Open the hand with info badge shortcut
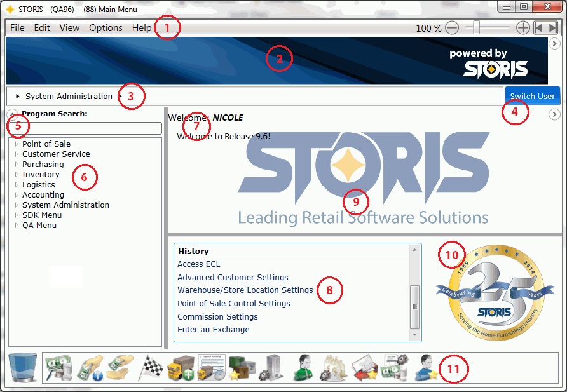This screenshot has height=392, width=567. click(x=88, y=368)
